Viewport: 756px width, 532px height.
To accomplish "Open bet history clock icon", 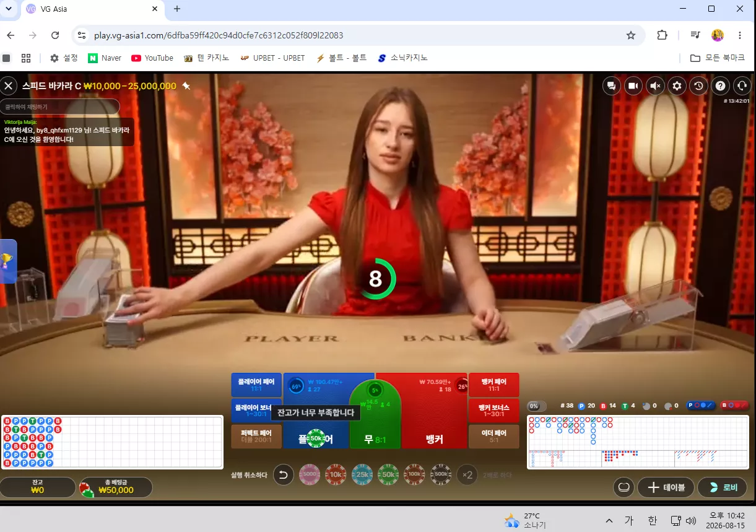I will pyautogui.click(x=698, y=86).
